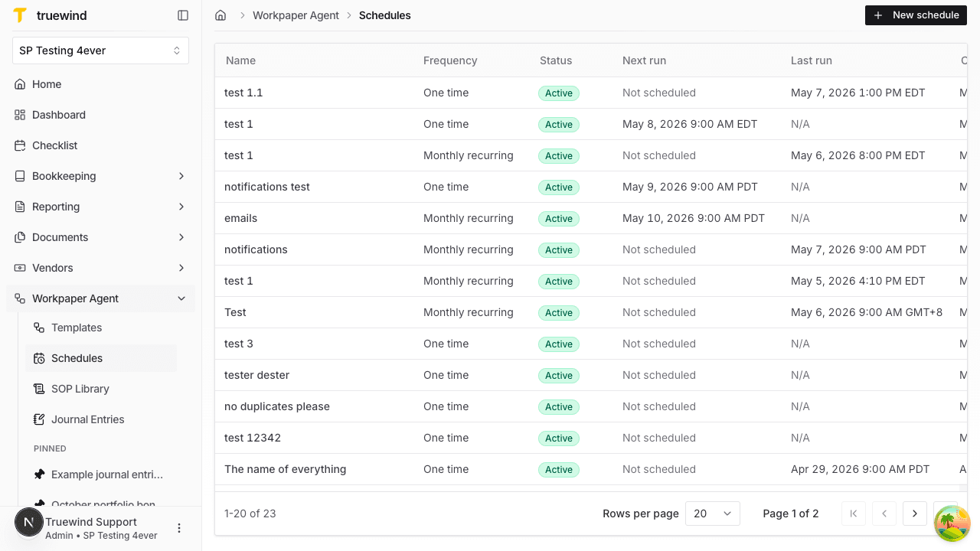Click the pin icon beside Example journal entries

39,474
